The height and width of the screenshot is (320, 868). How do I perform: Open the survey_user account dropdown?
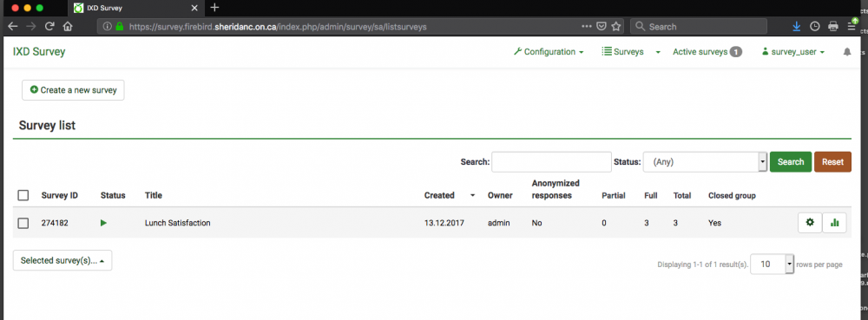click(x=793, y=52)
